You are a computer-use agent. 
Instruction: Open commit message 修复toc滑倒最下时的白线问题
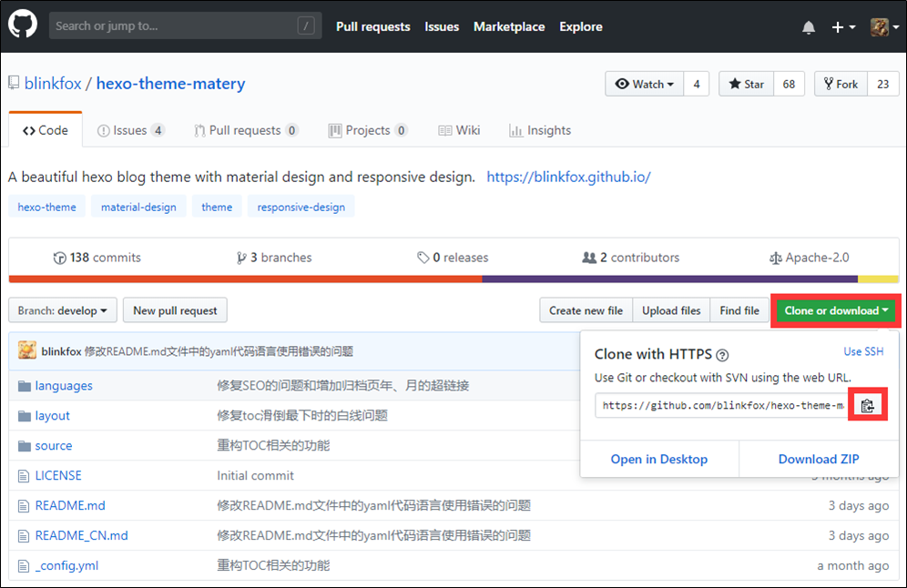click(302, 416)
